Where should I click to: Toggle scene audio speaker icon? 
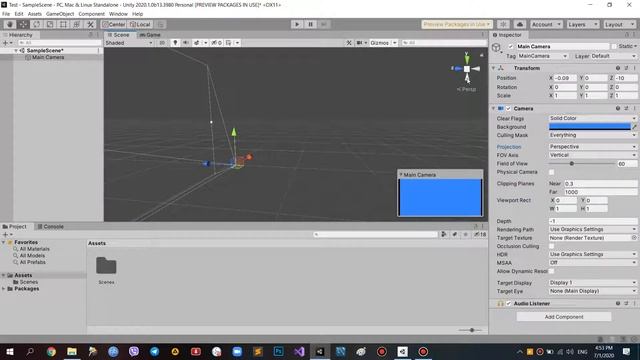point(186,43)
